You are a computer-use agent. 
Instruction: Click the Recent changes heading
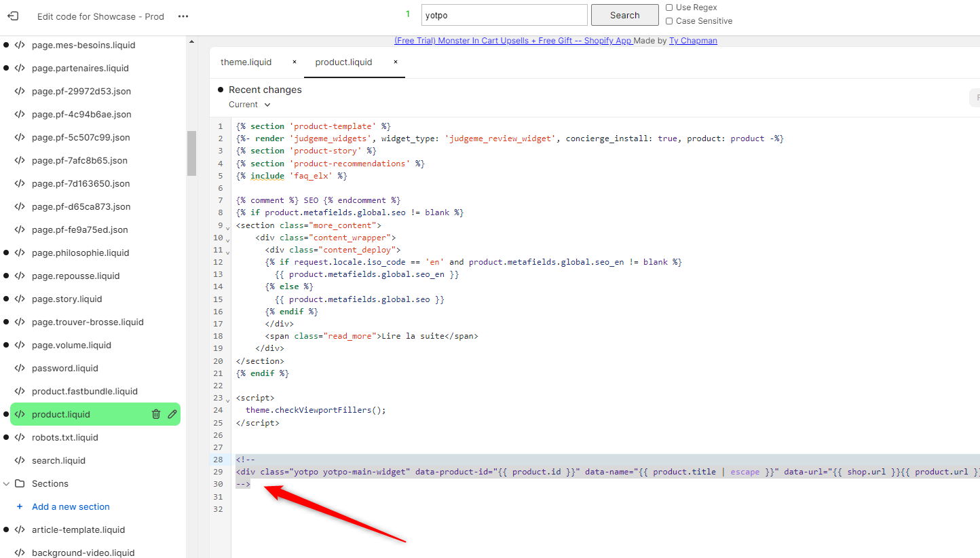265,90
